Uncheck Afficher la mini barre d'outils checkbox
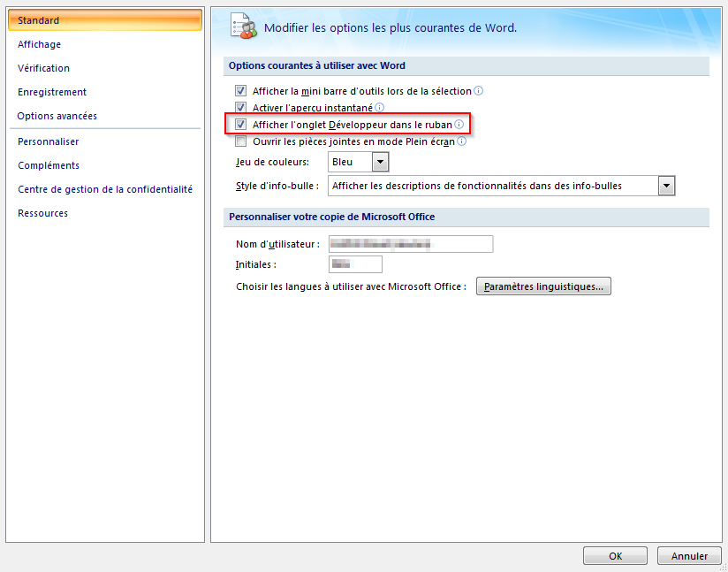 240,91
